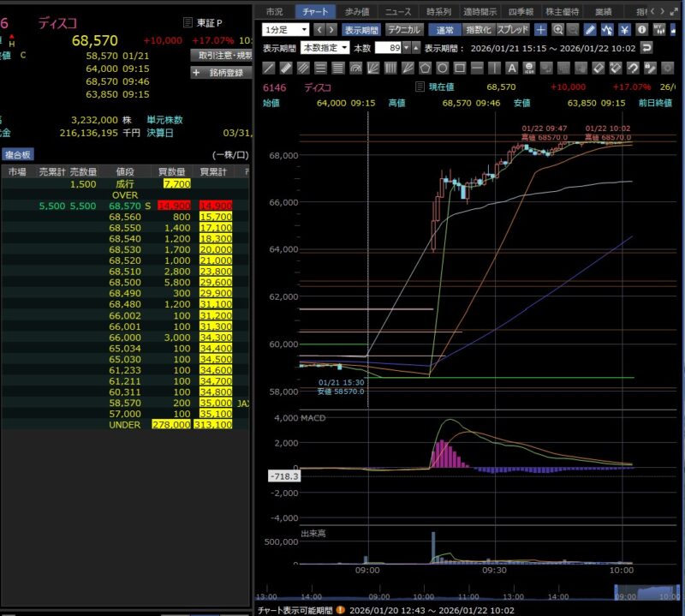Open the 四季報 tab
685x616 pixels.
coord(521,11)
